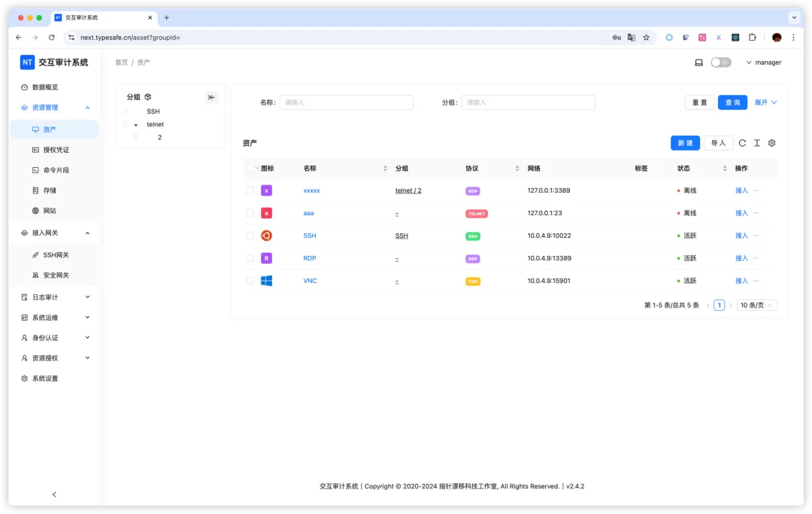Click the group settings icon beside 分组

point(148,97)
